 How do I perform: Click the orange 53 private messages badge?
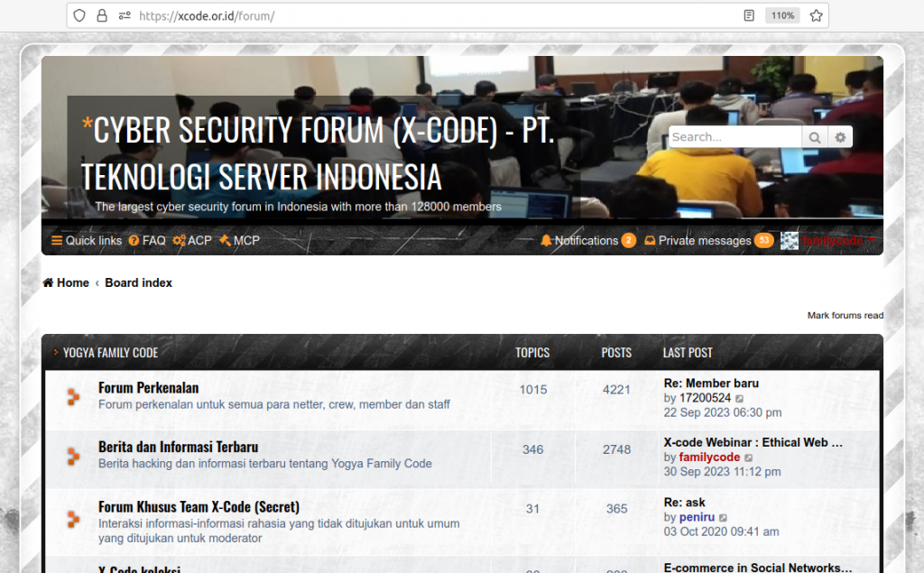pyautogui.click(x=764, y=241)
